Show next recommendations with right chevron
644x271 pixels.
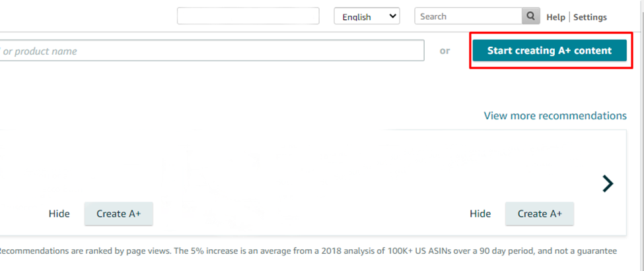click(x=608, y=184)
